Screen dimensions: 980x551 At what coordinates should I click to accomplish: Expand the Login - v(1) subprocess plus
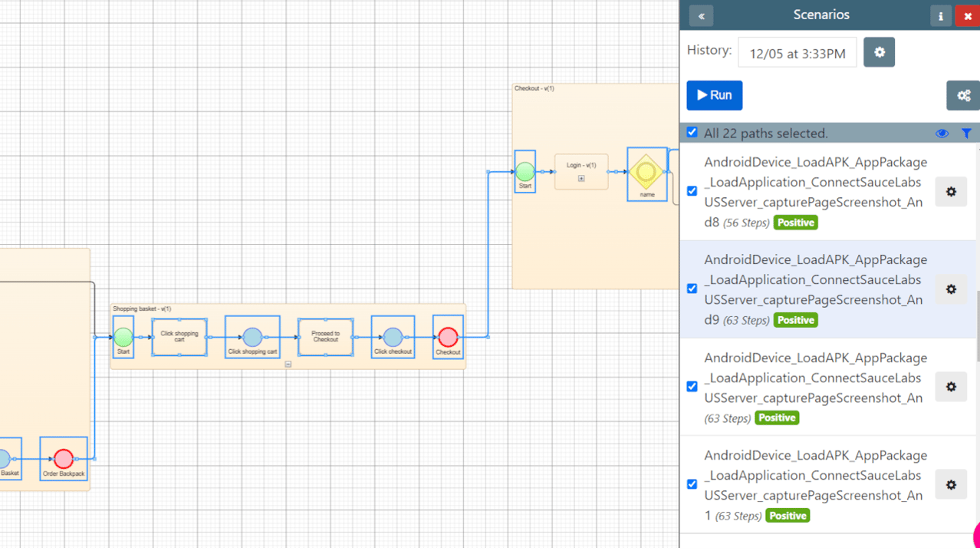581,179
